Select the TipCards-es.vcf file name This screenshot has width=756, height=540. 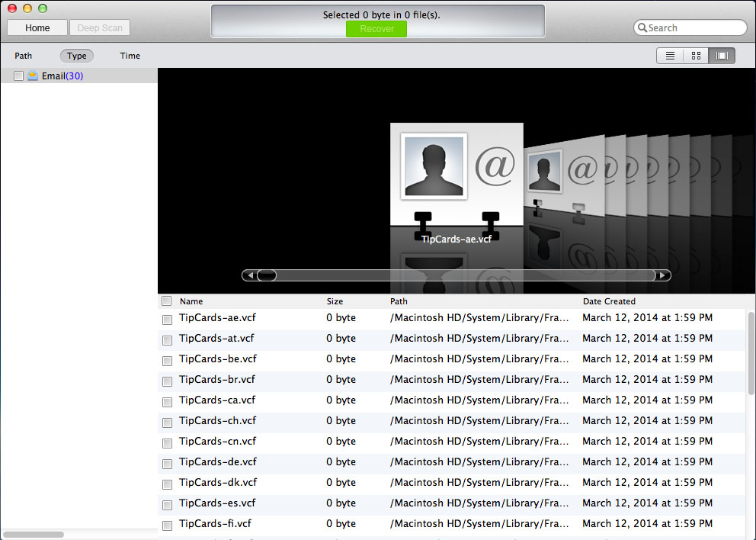217,503
